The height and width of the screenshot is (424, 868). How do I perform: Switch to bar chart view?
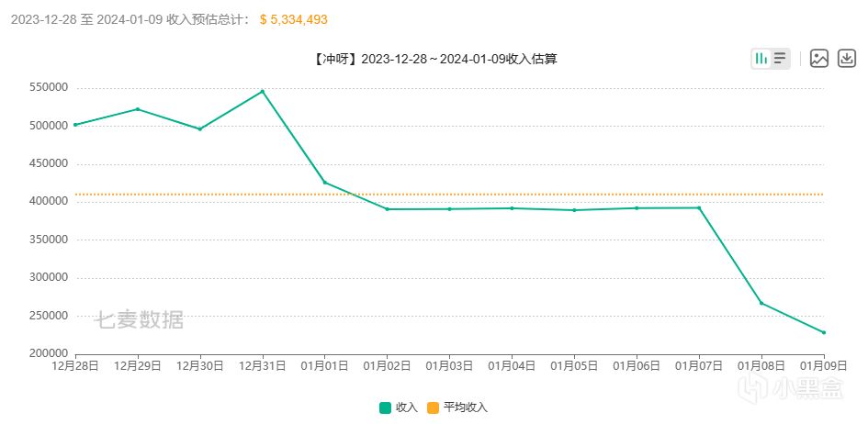(x=761, y=59)
